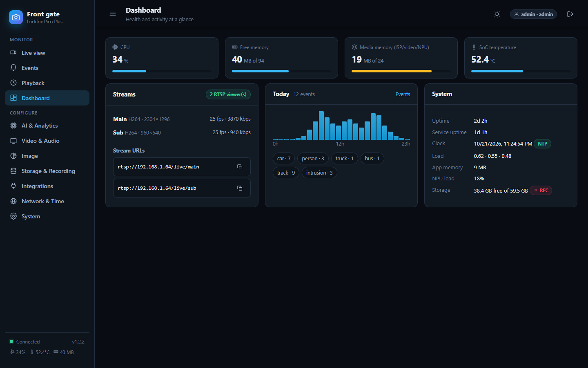Viewport: 588px width, 368px height.
Task: Click the 'bus · 1' event chip
Action: pos(372,159)
